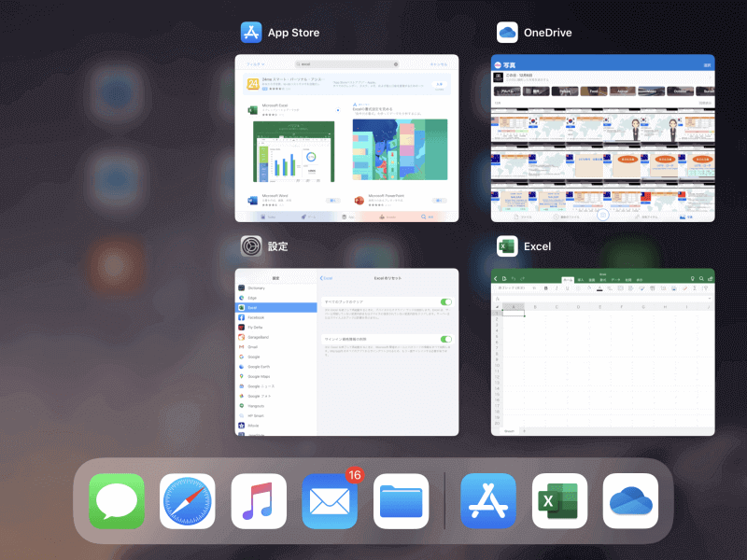
Task: Open the Files app in dock
Action: [402, 501]
